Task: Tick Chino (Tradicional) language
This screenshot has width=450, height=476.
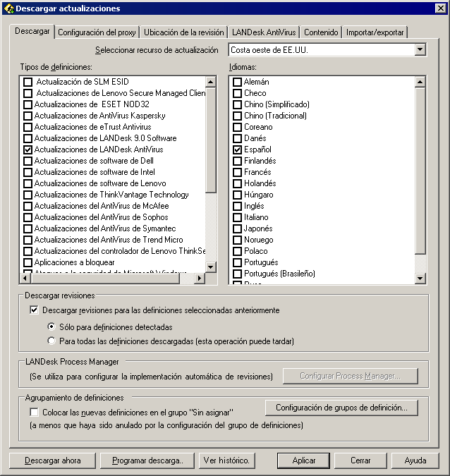Action: [237, 116]
